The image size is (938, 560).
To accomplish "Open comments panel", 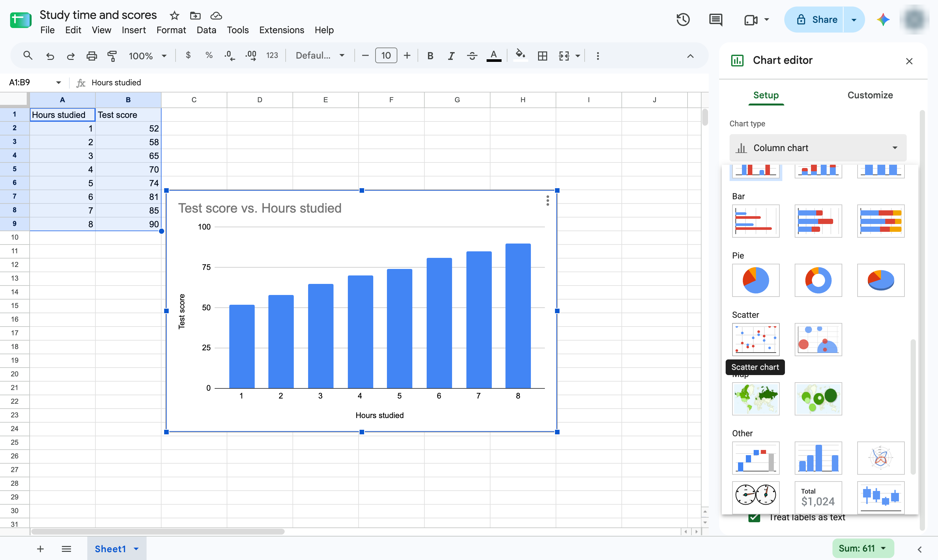I will tap(716, 20).
